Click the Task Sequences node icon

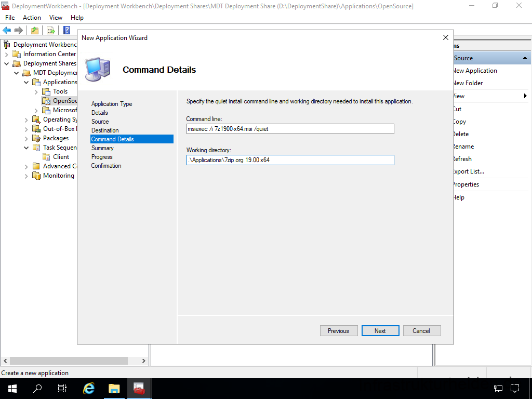pyautogui.click(x=36, y=148)
